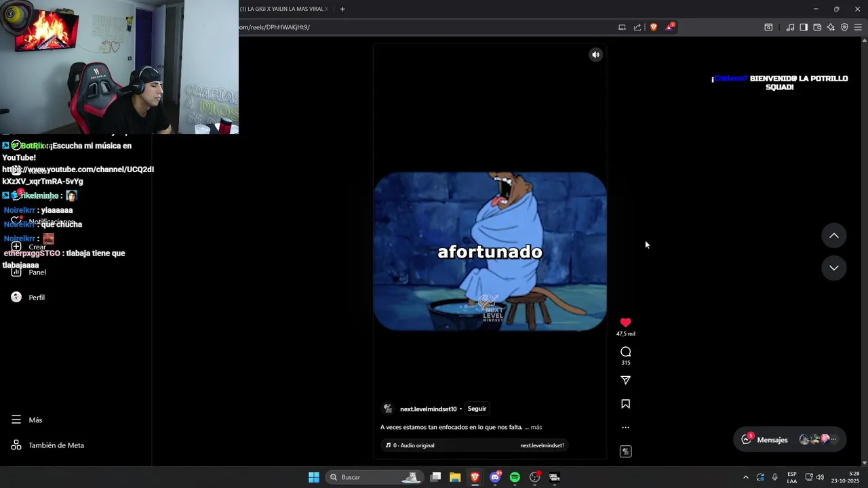The width and height of the screenshot is (868, 488).
Task: Click the '315' comments count
Action: (x=625, y=363)
